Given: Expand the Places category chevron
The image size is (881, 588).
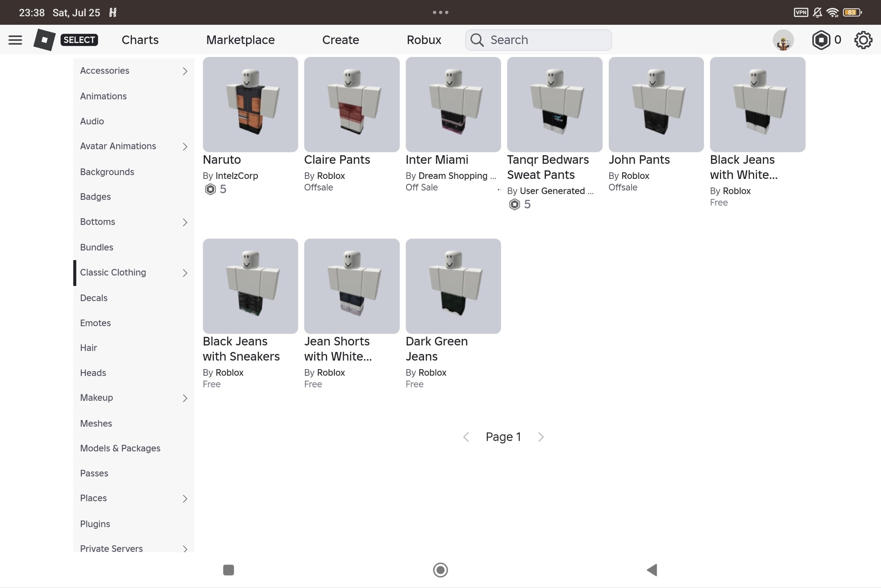Looking at the screenshot, I should point(185,499).
